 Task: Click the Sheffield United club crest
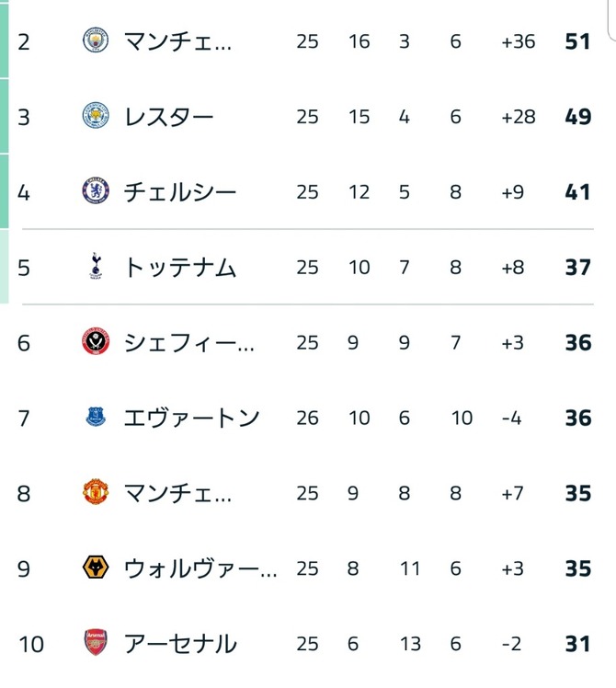[96, 341]
